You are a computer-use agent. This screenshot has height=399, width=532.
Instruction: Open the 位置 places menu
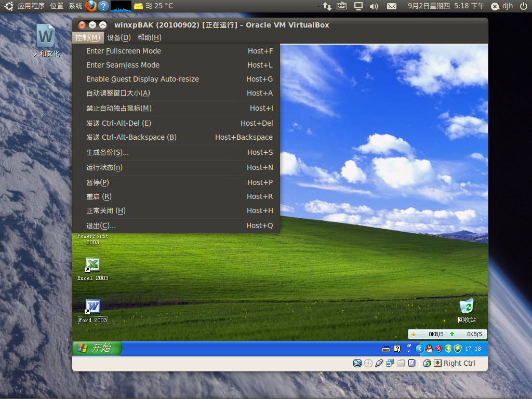pyautogui.click(x=57, y=6)
